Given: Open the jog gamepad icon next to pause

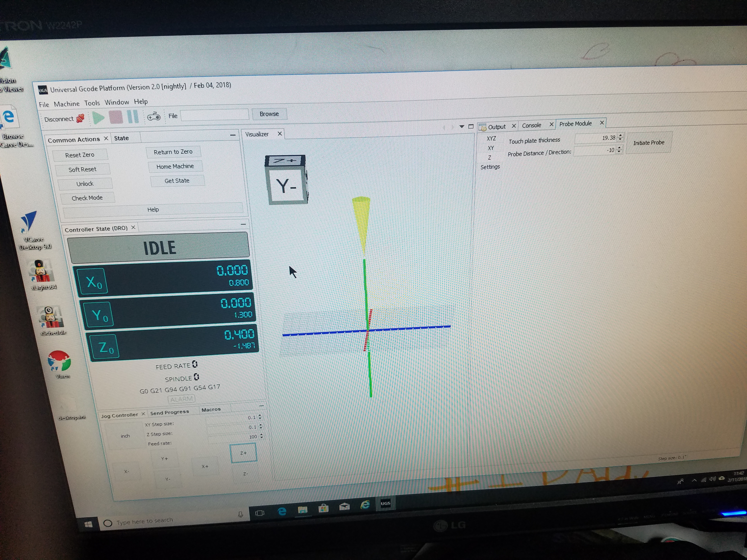Looking at the screenshot, I should click(154, 116).
